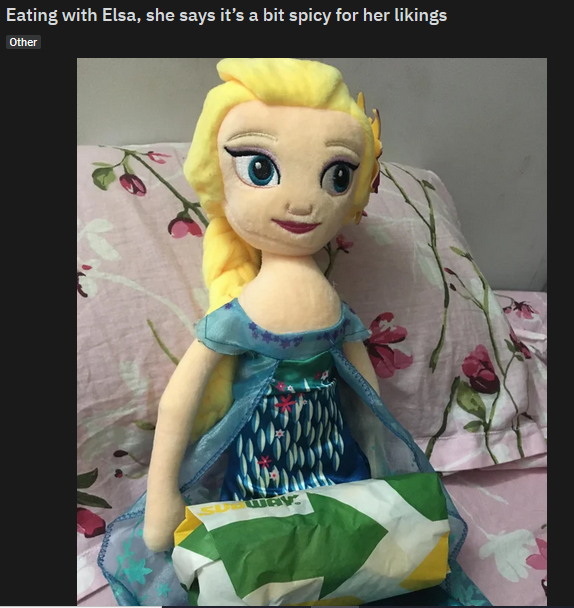Click the Subway logo on the wrapper
574x608 pixels.
tap(250, 506)
